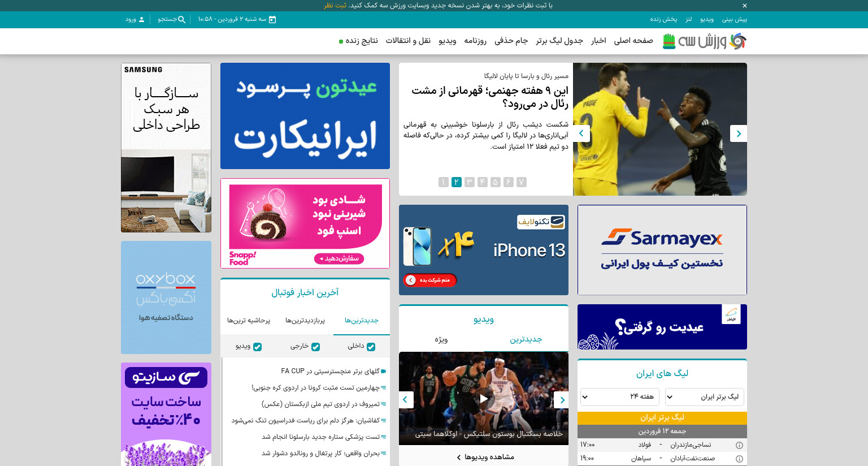Switch to the جدیدترین video tab
The height and width of the screenshot is (466, 868).
(x=526, y=339)
